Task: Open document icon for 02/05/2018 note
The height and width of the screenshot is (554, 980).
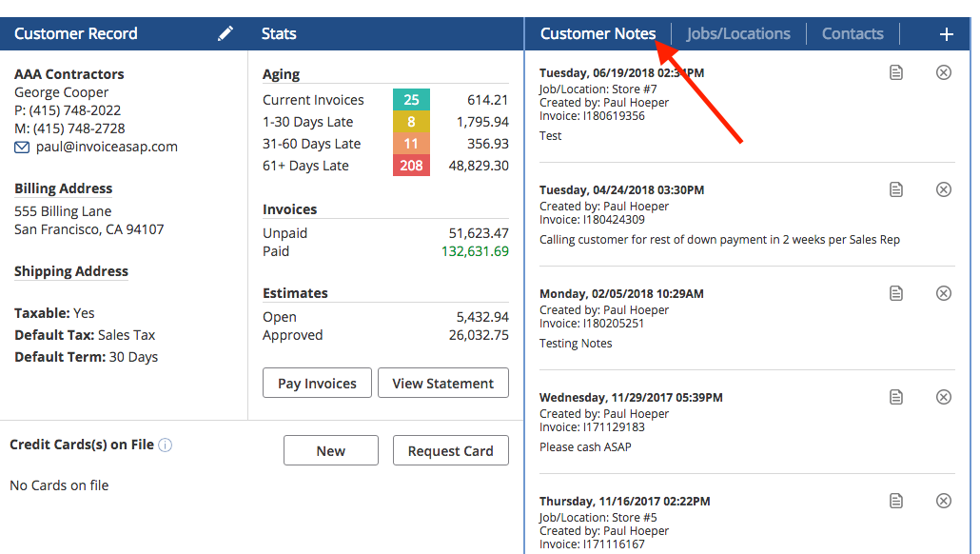Action: click(896, 293)
